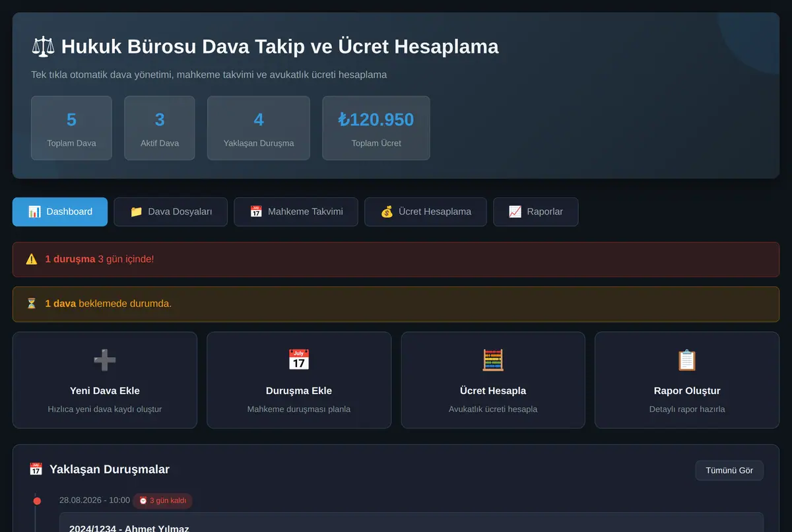Click the warning triangle icon in red alert
Image resolution: width=792 pixels, height=532 pixels.
pos(32,259)
